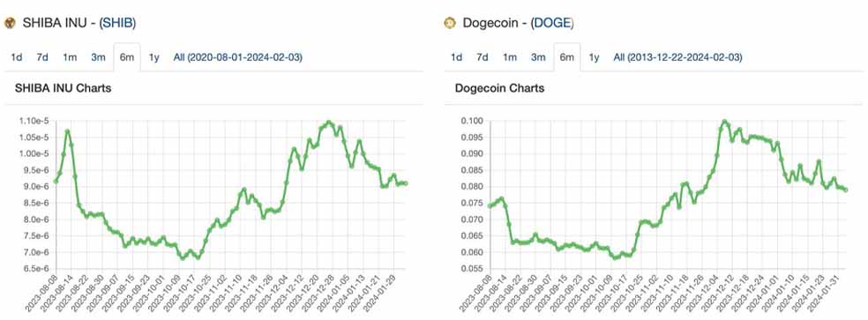Screen dimensions: 868x320
Task: Click the SHIBA INU coin logo icon
Action: (x=10, y=23)
